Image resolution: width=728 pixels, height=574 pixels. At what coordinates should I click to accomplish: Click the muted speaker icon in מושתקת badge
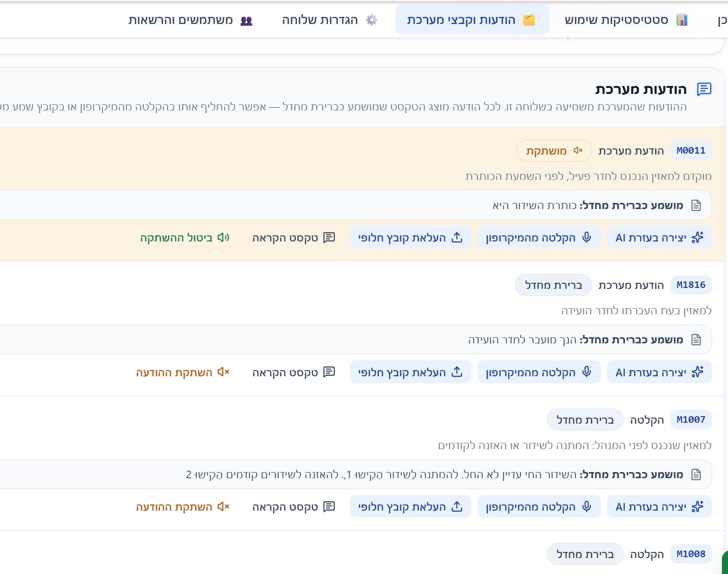[578, 151]
